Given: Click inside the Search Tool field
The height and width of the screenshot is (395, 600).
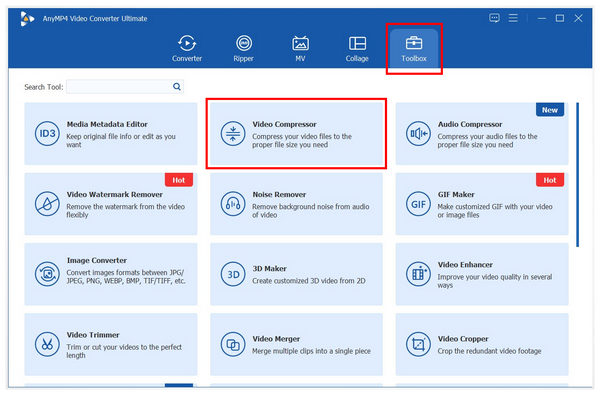Looking at the screenshot, I should (119, 87).
